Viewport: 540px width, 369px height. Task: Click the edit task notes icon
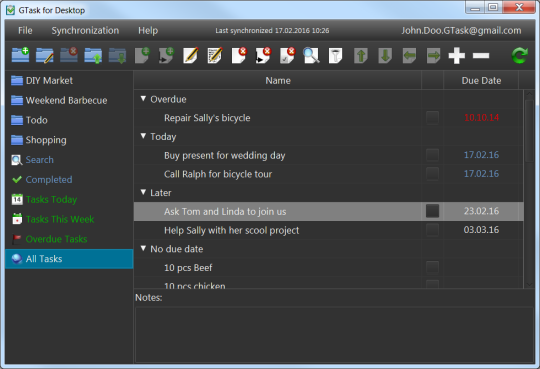[215, 55]
